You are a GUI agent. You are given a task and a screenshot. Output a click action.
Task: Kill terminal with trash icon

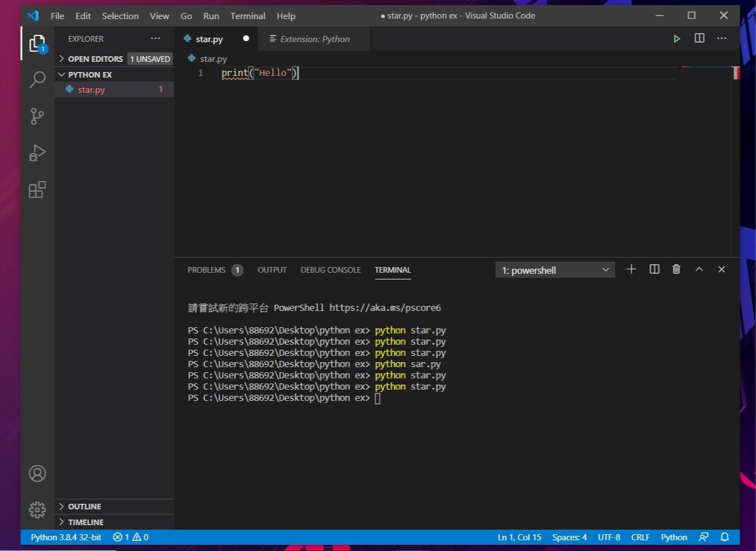(x=676, y=269)
